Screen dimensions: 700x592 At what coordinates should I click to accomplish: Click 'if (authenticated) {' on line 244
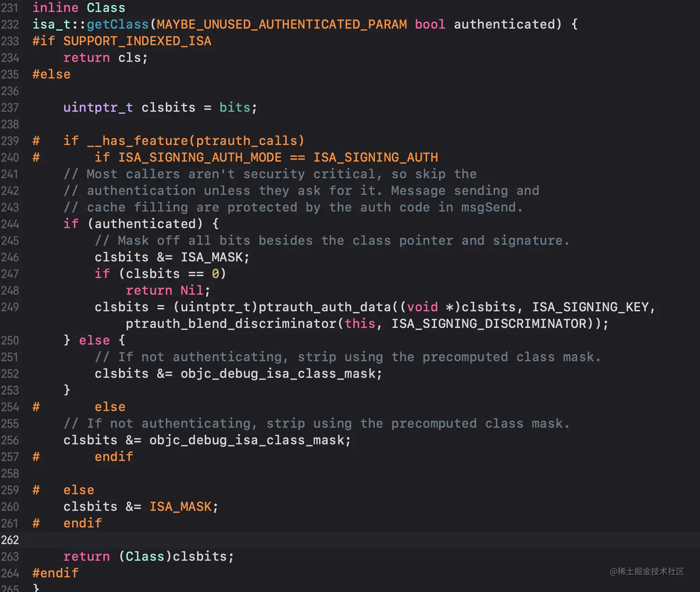click(141, 224)
